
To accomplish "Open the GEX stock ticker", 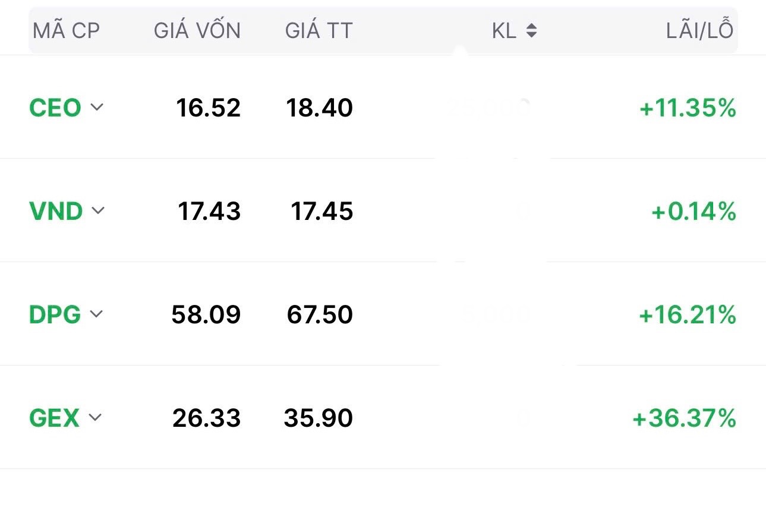I will (x=54, y=418).
